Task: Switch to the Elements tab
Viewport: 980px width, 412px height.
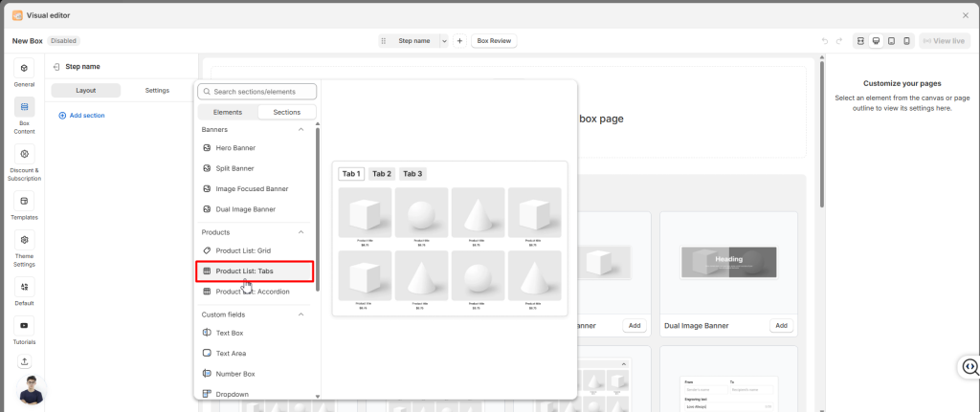Action: pyautogui.click(x=228, y=112)
